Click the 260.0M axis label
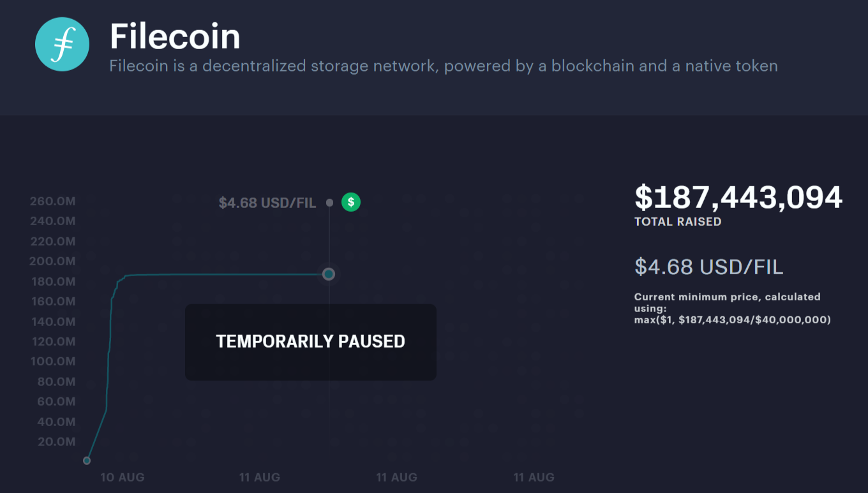The width and height of the screenshot is (868, 493). 52,200
